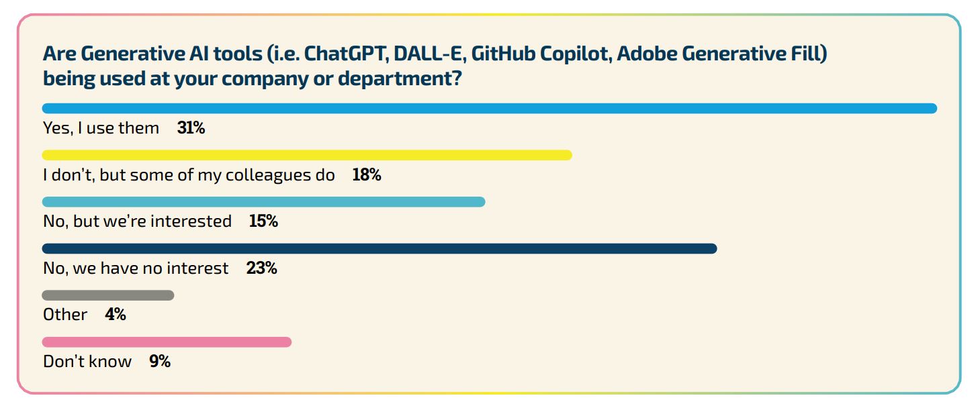Click the 'No, we have no interest' label

coord(136,268)
